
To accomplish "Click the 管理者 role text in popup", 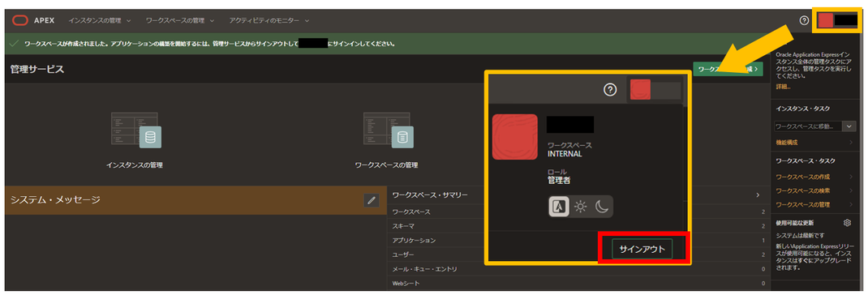I will [559, 181].
